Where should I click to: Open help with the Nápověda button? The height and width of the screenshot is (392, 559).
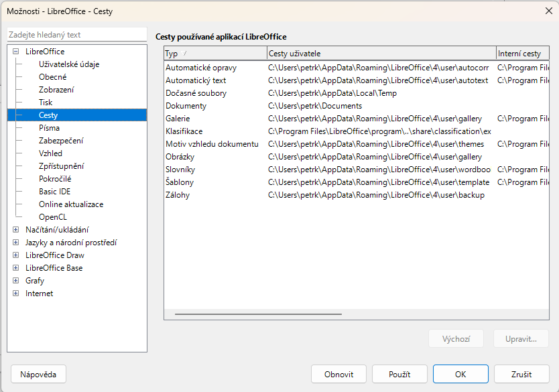click(x=38, y=374)
